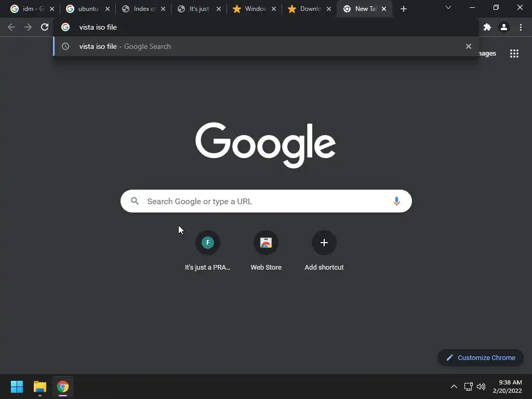Image resolution: width=532 pixels, height=399 pixels.
Task: Close the 'Downlo' tab
Action: [x=329, y=9]
